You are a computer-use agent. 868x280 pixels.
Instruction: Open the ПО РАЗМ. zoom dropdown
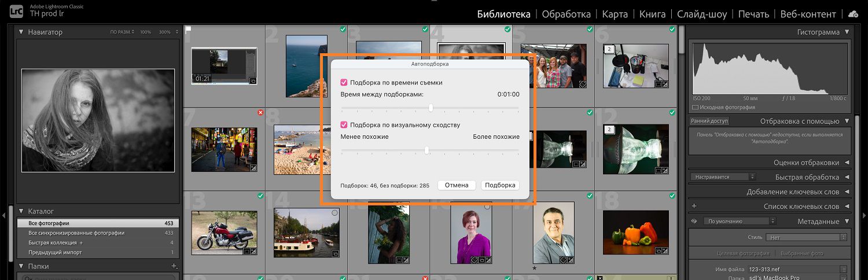pos(122,32)
